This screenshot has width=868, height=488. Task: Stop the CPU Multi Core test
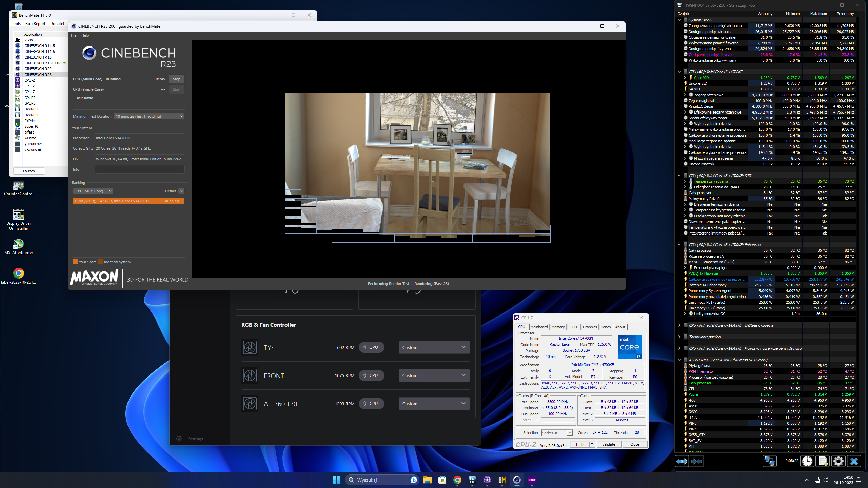(x=176, y=79)
